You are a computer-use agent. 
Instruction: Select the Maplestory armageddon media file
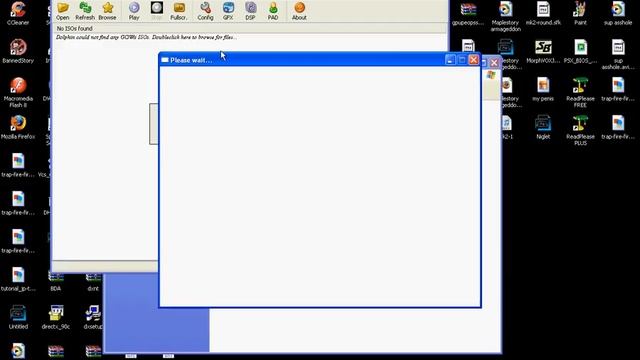(x=505, y=16)
